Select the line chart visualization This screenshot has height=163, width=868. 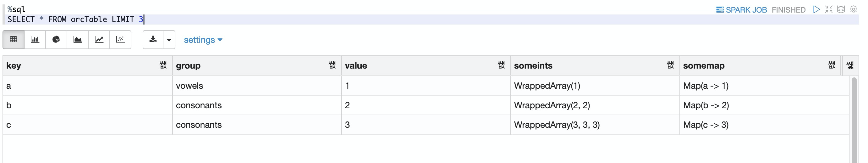coord(99,39)
